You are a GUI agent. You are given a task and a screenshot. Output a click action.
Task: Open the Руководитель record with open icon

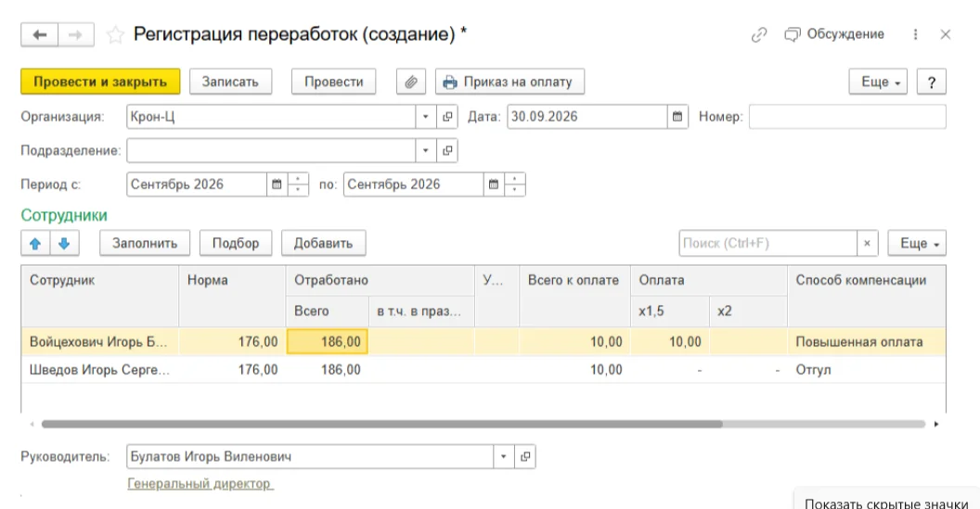tap(525, 456)
